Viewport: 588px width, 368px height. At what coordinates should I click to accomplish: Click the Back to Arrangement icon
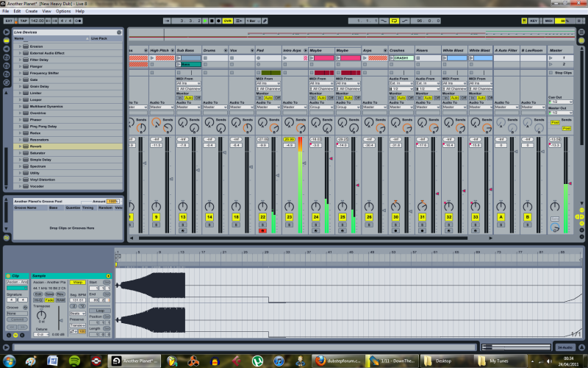238,21
